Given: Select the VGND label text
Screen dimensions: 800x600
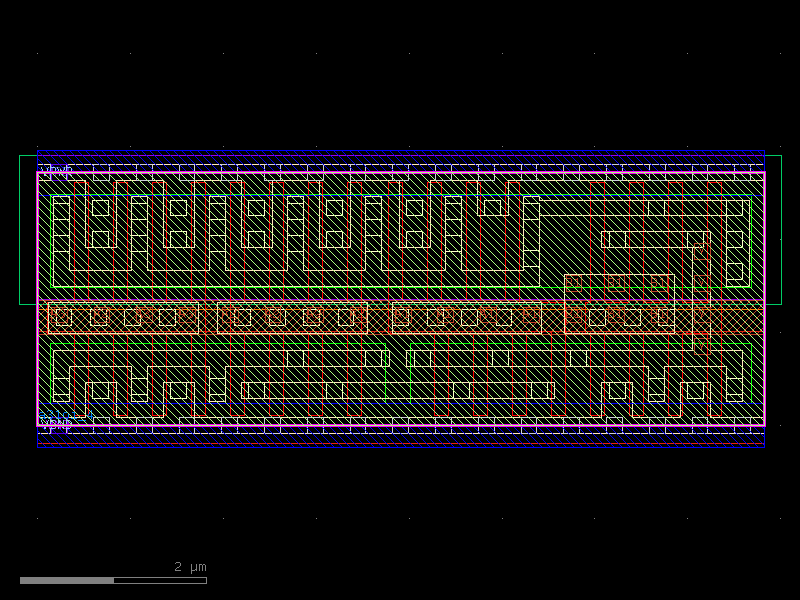Looking at the screenshot, I should [56, 423].
